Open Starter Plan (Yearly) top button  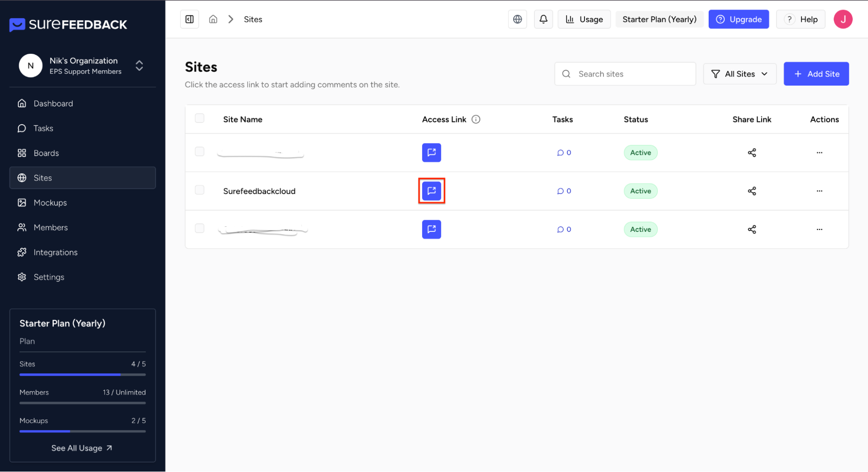659,19
